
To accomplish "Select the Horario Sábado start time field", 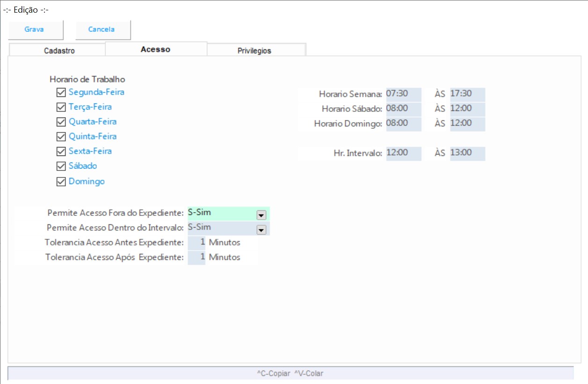I will tap(403, 109).
